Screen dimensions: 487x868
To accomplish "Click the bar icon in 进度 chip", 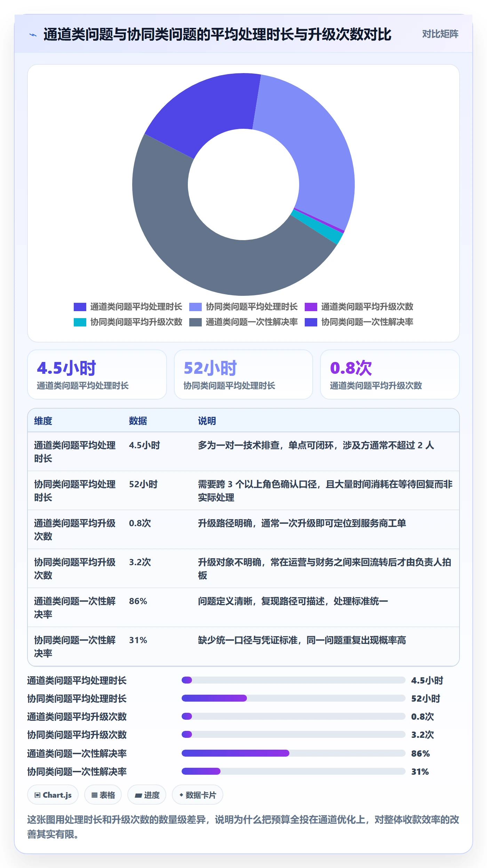I will [138, 795].
